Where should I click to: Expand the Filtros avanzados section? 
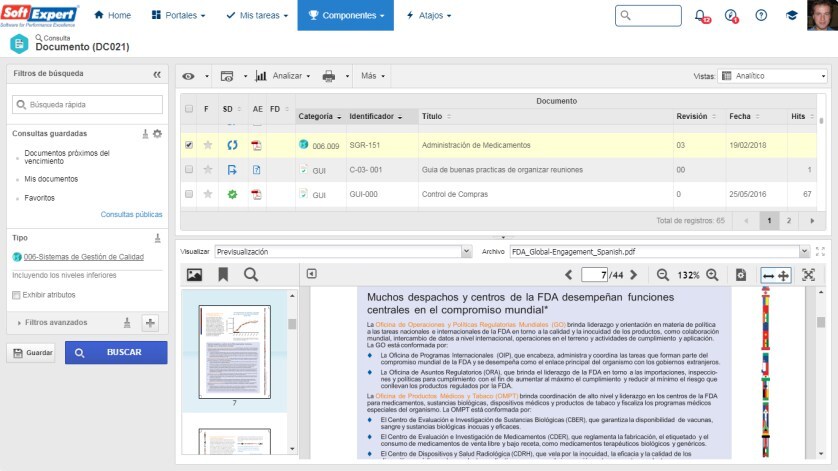[20, 322]
